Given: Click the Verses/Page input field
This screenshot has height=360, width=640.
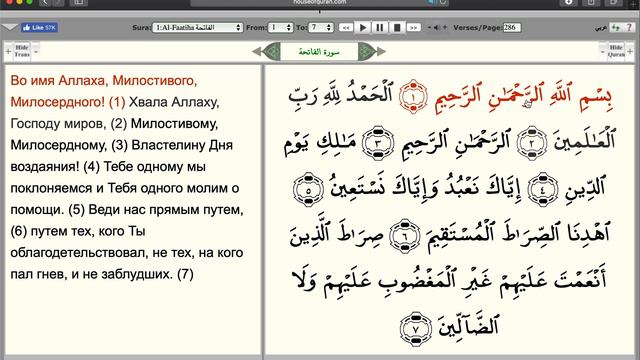Looking at the screenshot, I should click(512, 27).
